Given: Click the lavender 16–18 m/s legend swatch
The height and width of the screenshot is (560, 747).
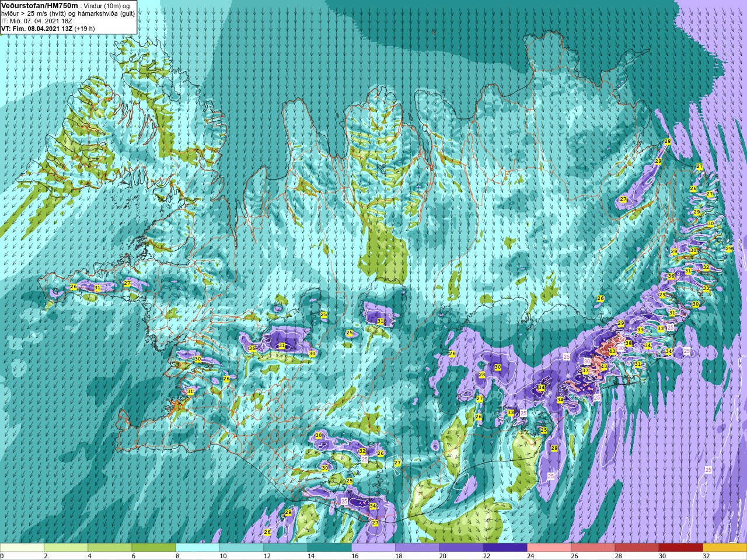Looking at the screenshot, I should 373,548.
